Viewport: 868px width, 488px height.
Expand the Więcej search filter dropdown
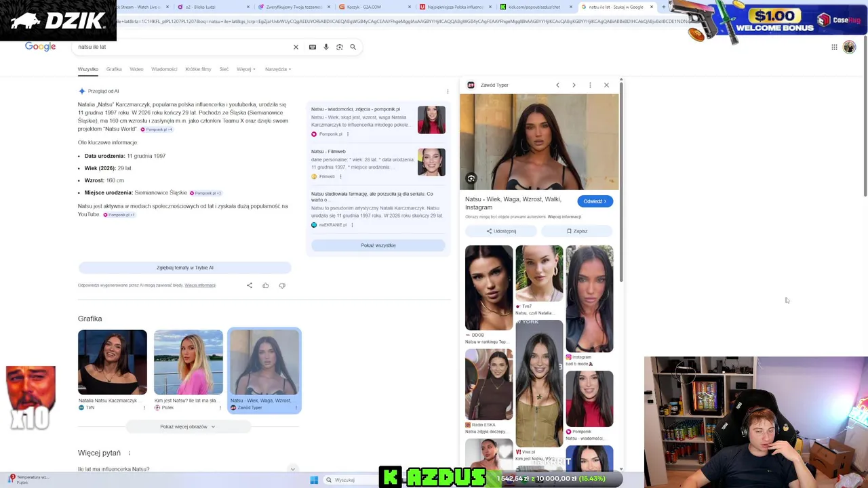pos(246,69)
